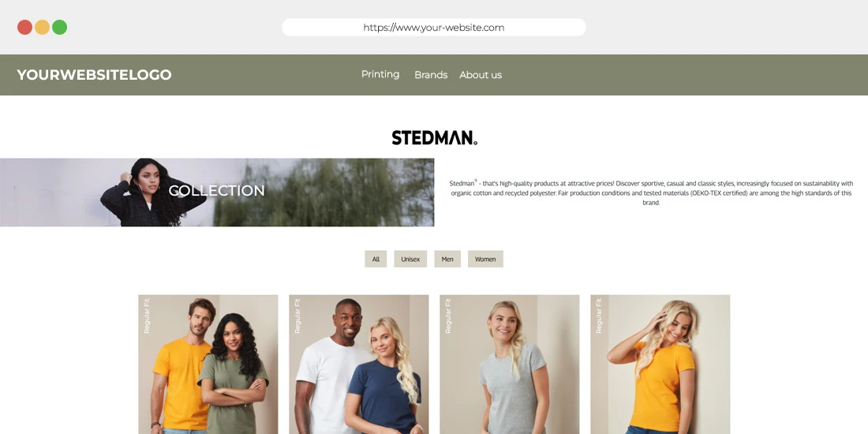Click the red window dot
Viewport: 868px width, 434px height.
[25, 27]
